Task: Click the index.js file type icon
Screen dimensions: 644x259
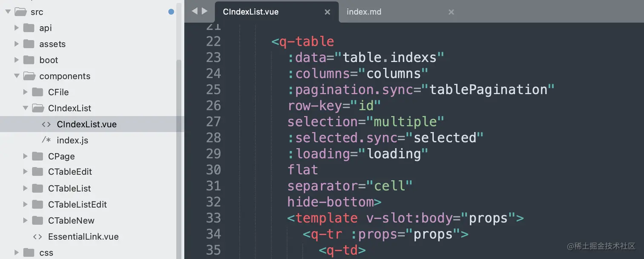Action: [x=46, y=140]
